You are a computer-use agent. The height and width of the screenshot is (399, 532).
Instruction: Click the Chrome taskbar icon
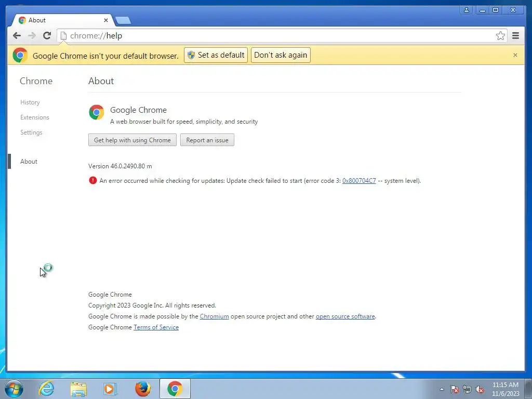click(175, 389)
